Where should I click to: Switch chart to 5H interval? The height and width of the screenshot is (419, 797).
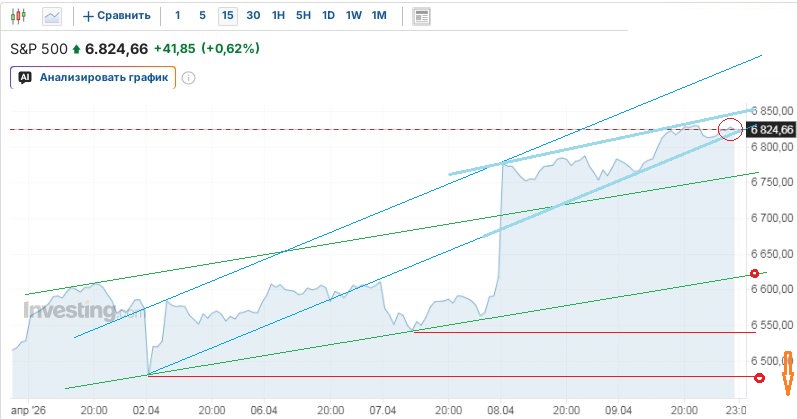click(303, 16)
